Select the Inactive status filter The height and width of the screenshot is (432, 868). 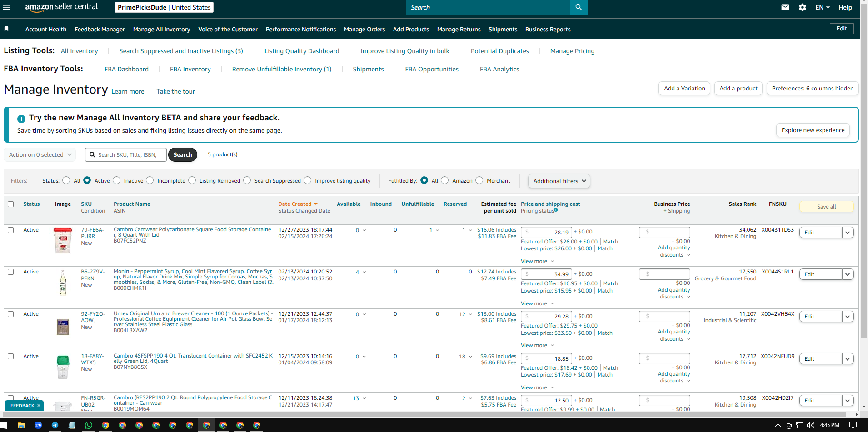click(x=117, y=180)
